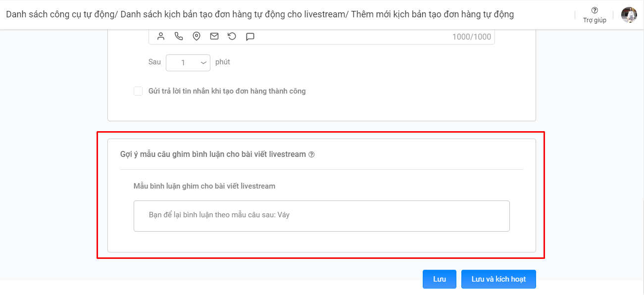Screen dimensions: 644x295
Task: Open the Trợ giúp help icon
Action: pos(594,9)
